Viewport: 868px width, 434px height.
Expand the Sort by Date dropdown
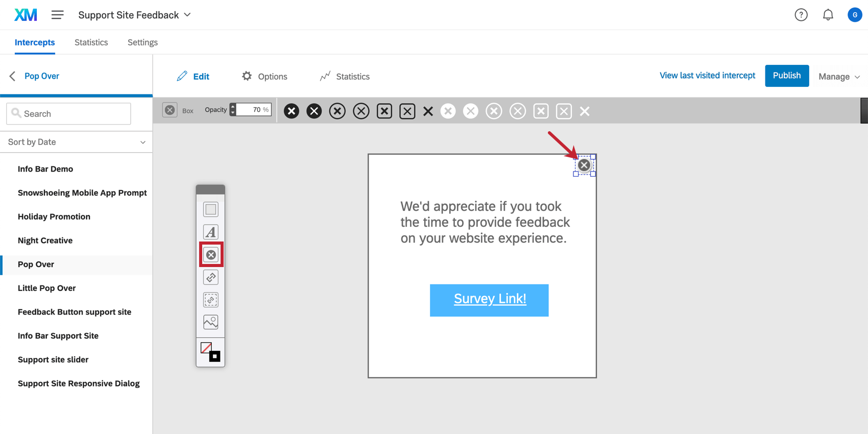click(77, 142)
